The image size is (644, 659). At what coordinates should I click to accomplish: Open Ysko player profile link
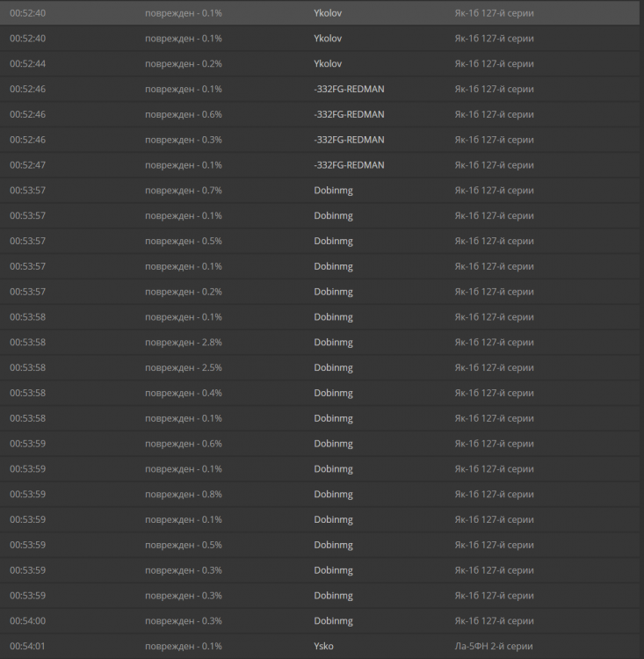[323, 647]
